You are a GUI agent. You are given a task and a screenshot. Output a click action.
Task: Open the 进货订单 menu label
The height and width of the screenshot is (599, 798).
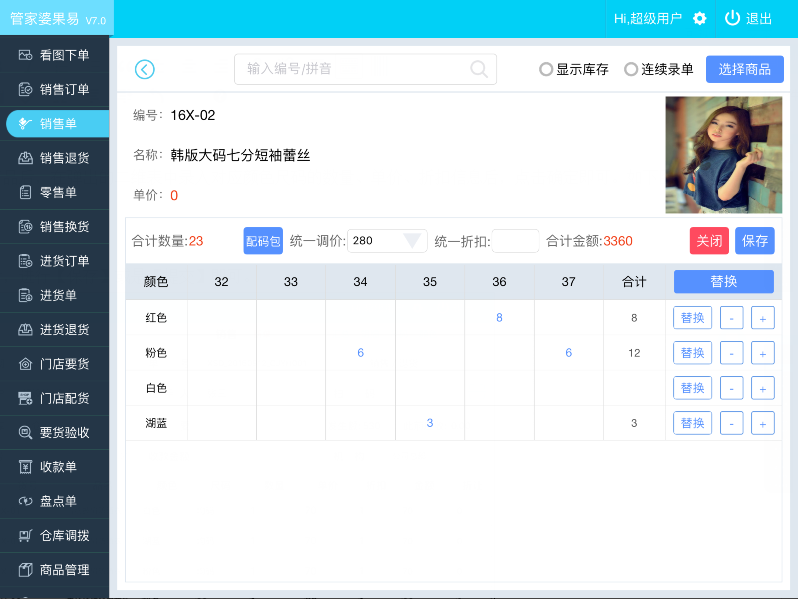click(65, 261)
